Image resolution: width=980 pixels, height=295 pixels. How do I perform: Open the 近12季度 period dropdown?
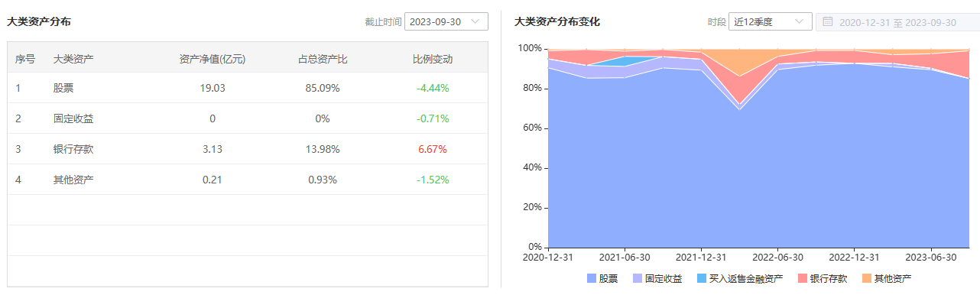pyautogui.click(x=771, y=21)
